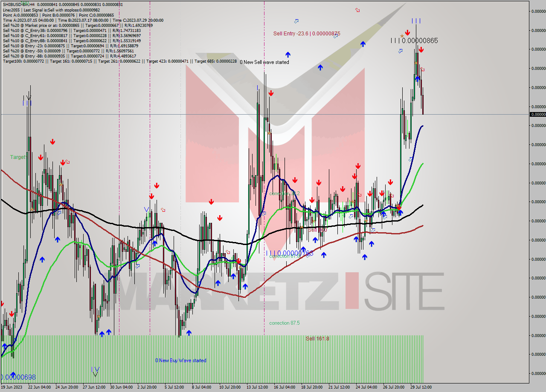Click the 'correction 87.5' label
Viewport: 546px width, 392px height.
285,323
